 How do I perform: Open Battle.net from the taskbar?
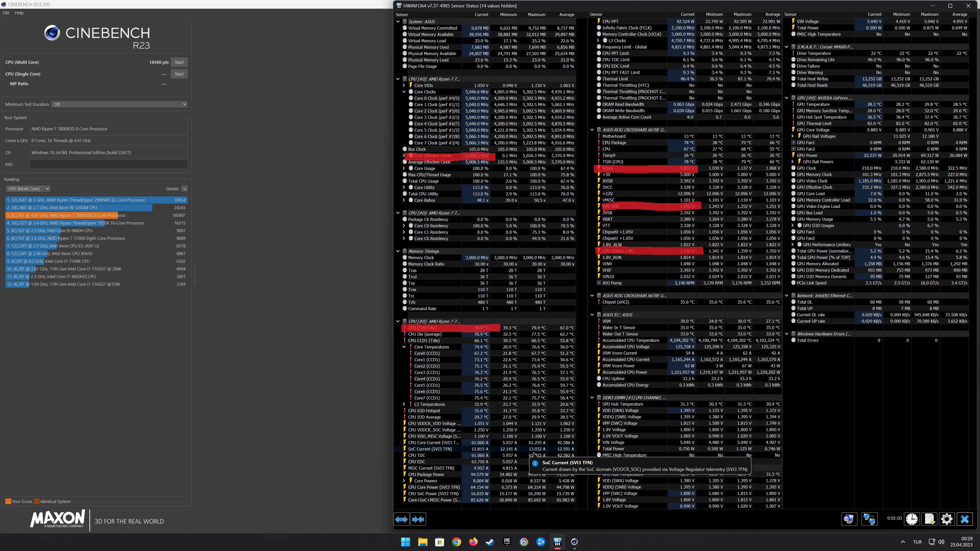541,542
